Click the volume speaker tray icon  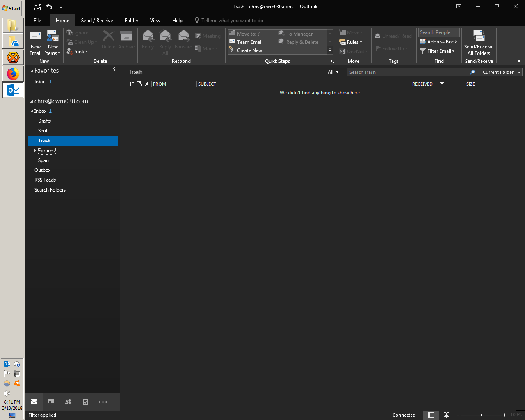pyautogui.click(x=7, y=393)
